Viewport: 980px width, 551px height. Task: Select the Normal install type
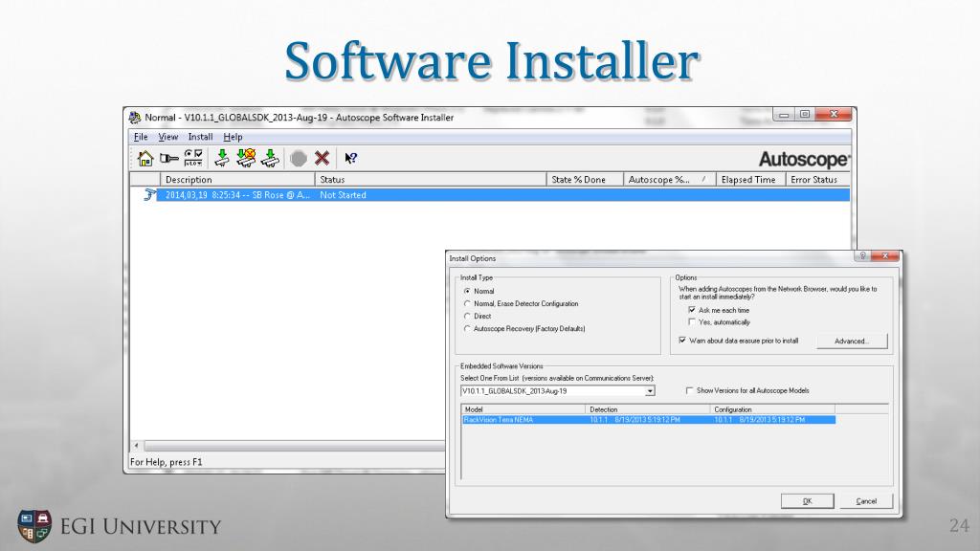point(467,291)
